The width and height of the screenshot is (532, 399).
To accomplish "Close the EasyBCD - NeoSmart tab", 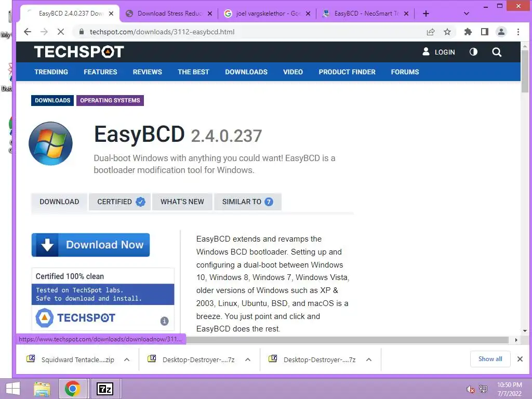I will click(x=406, y=14).
